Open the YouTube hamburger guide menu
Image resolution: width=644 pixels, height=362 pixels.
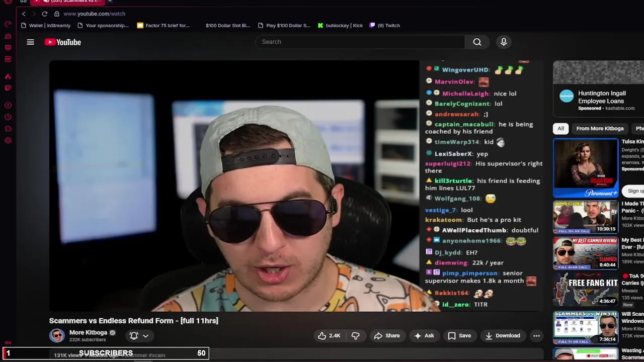pyautogui.click(x=30, y=42)
